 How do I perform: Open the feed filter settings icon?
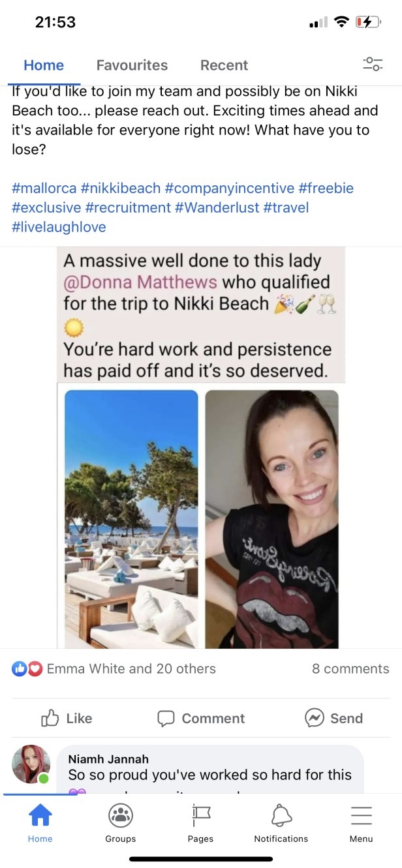tap(373, 65)
